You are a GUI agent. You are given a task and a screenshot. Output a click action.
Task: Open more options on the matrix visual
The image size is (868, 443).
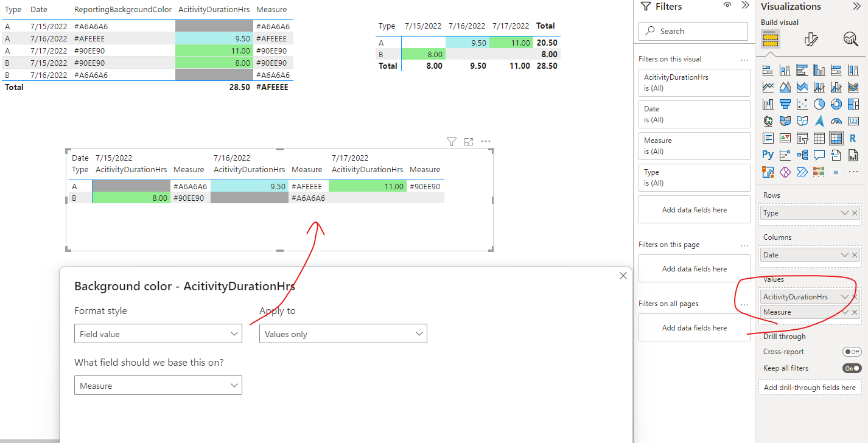(x=486, y=142)
